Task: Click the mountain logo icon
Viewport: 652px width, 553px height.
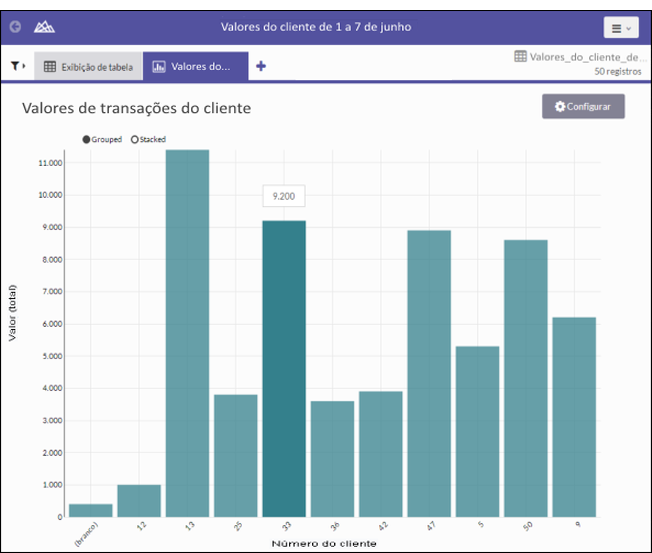Action: click(44, 27)
